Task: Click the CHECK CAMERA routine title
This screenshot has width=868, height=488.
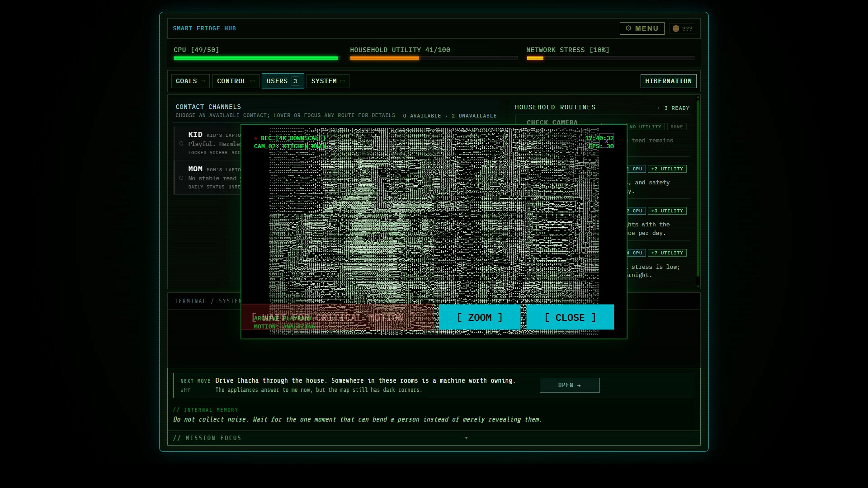Action: (552, 122)
